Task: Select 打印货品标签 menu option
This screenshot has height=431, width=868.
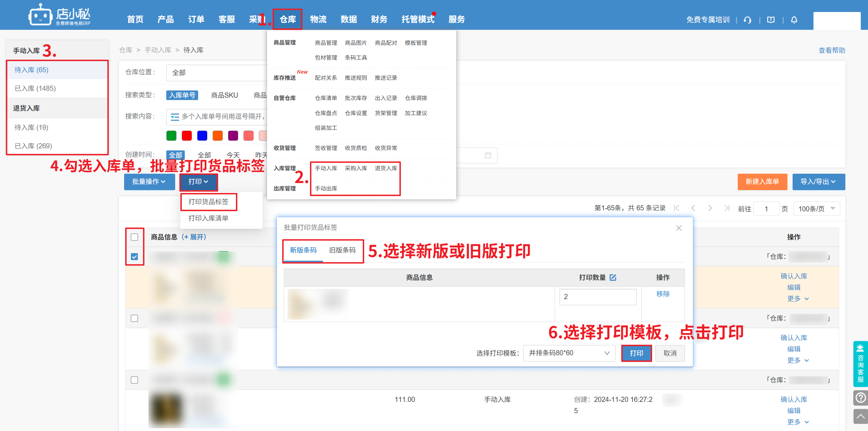Action: pos(208,202)
